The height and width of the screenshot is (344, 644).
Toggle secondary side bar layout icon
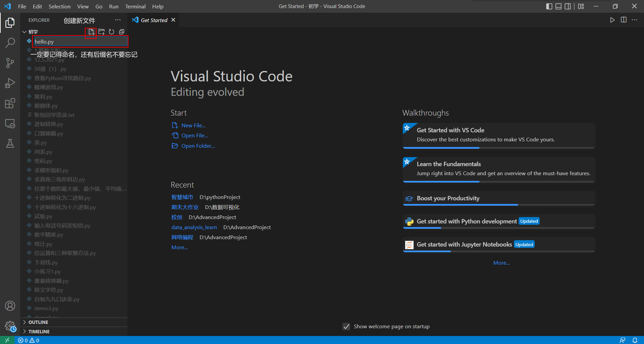click(568, 6)
